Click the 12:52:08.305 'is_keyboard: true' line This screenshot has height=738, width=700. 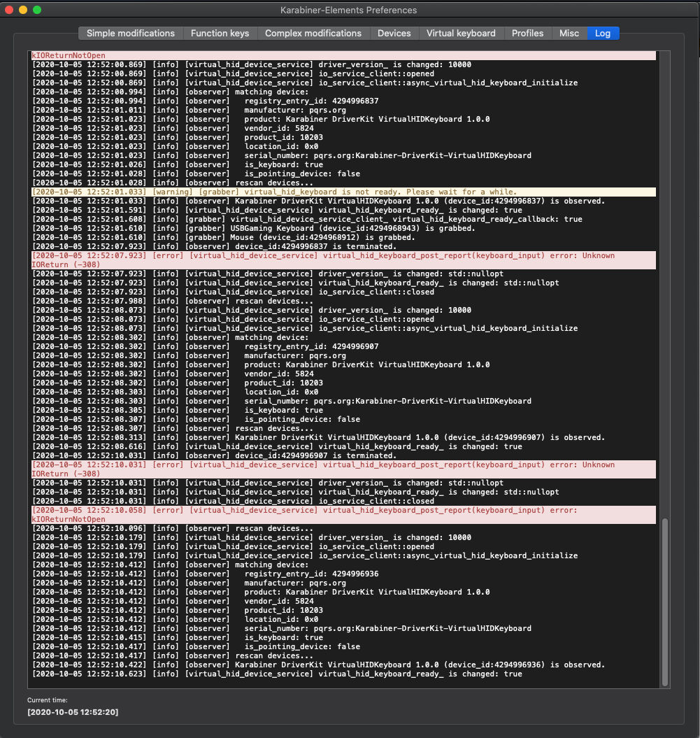click(x=178, y=410)
